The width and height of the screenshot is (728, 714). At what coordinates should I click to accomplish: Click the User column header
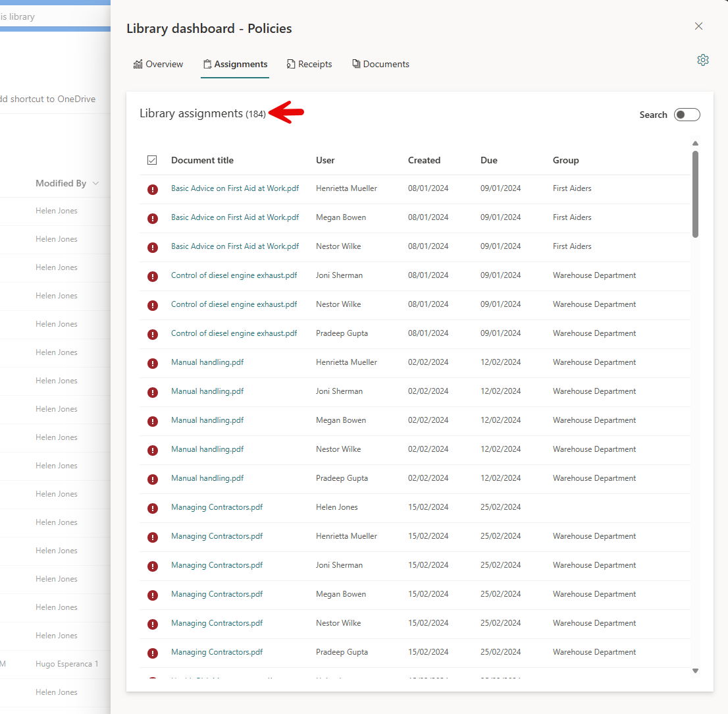pyautogui.click(x=325, y=160)
